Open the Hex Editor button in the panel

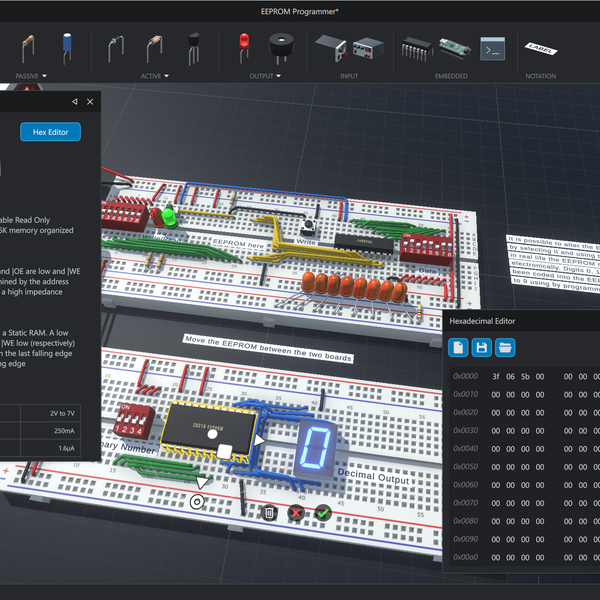click(51, 132)
